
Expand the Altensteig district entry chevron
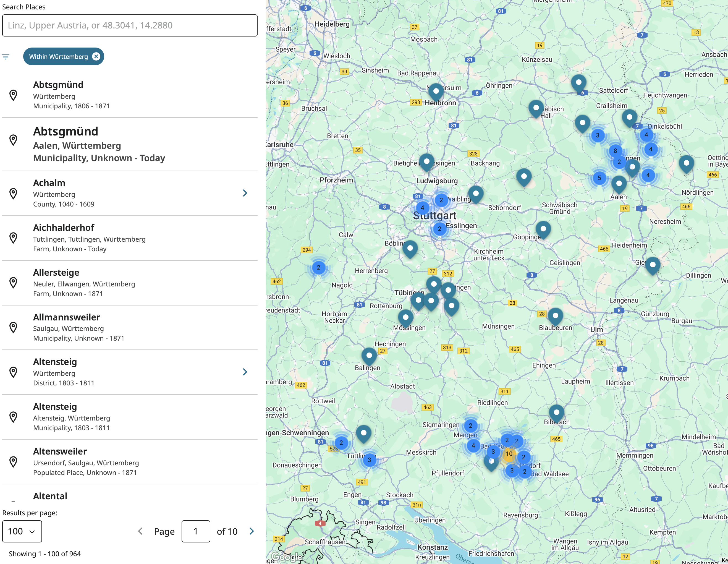(x=245, y=372)
